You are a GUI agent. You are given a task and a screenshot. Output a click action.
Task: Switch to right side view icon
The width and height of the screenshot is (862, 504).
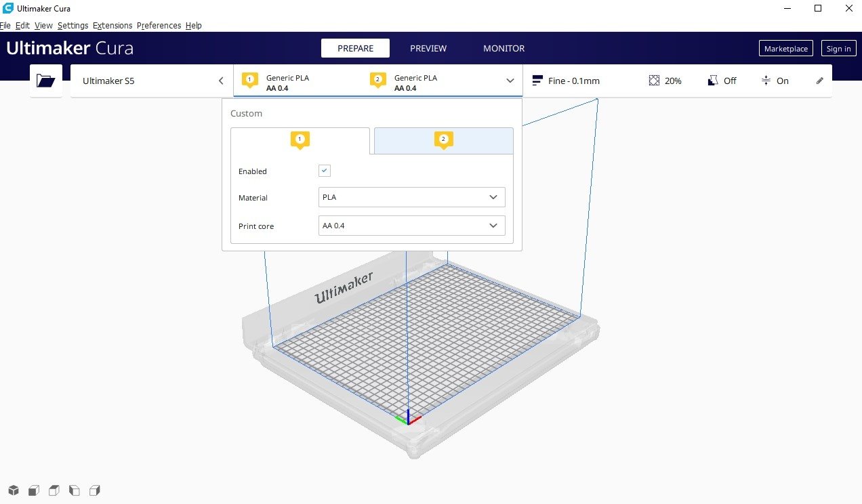[95, 490]
